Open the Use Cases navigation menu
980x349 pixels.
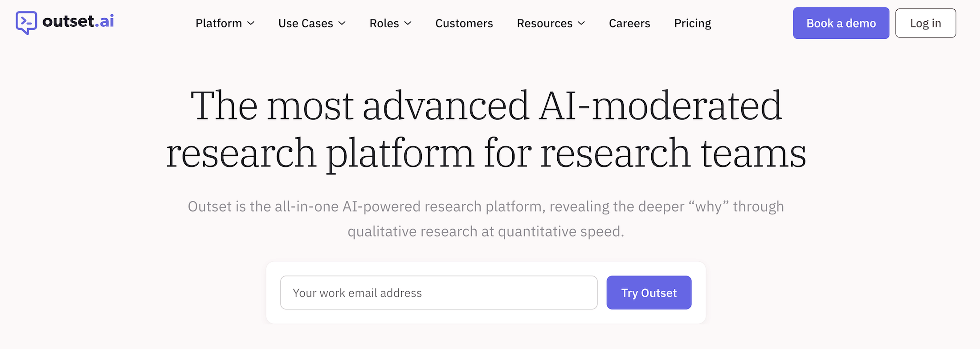pyautogui.click(x=306, y=23)
